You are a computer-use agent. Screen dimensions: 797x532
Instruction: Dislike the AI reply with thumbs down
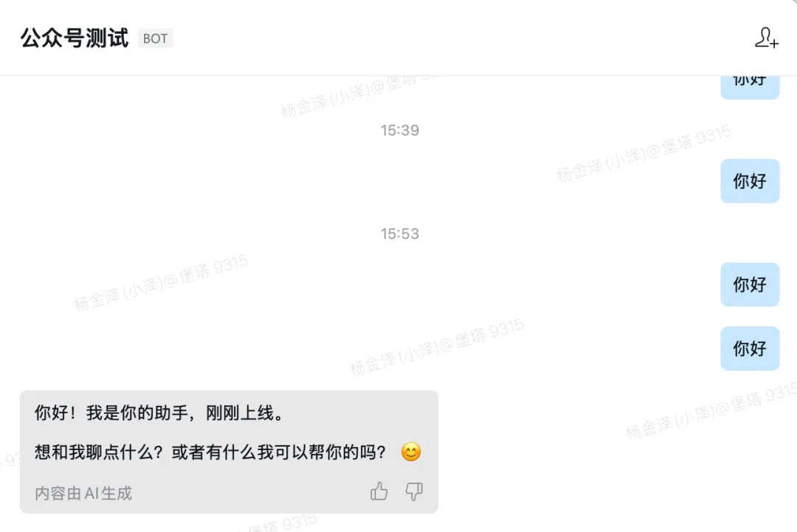tap(414, 491)
